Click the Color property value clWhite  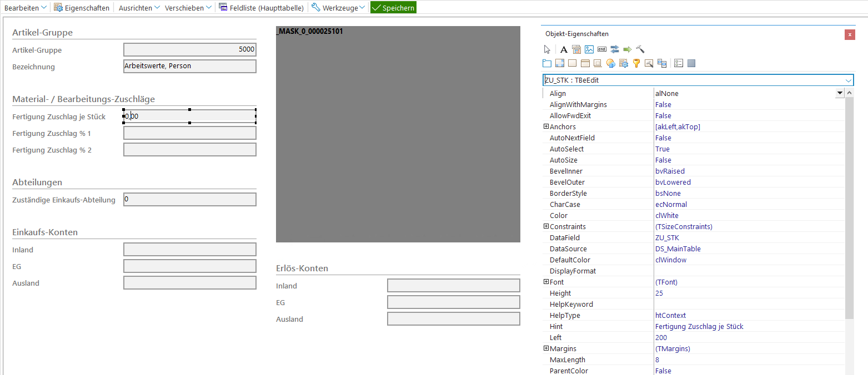click(666, 215)
